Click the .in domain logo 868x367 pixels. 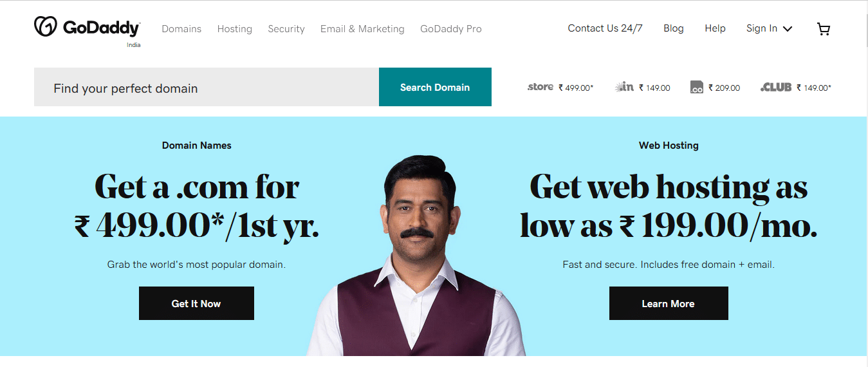(x=624, y=87)
